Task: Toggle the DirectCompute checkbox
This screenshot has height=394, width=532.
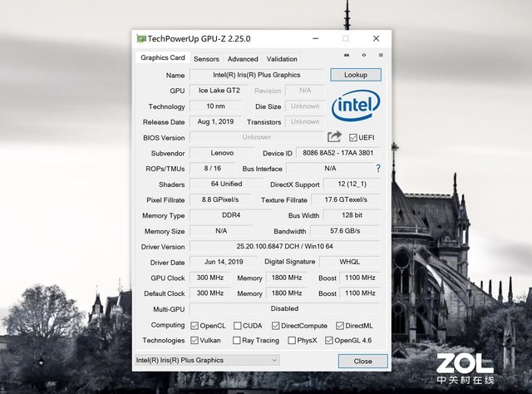Action: click(x=275, y=326)
